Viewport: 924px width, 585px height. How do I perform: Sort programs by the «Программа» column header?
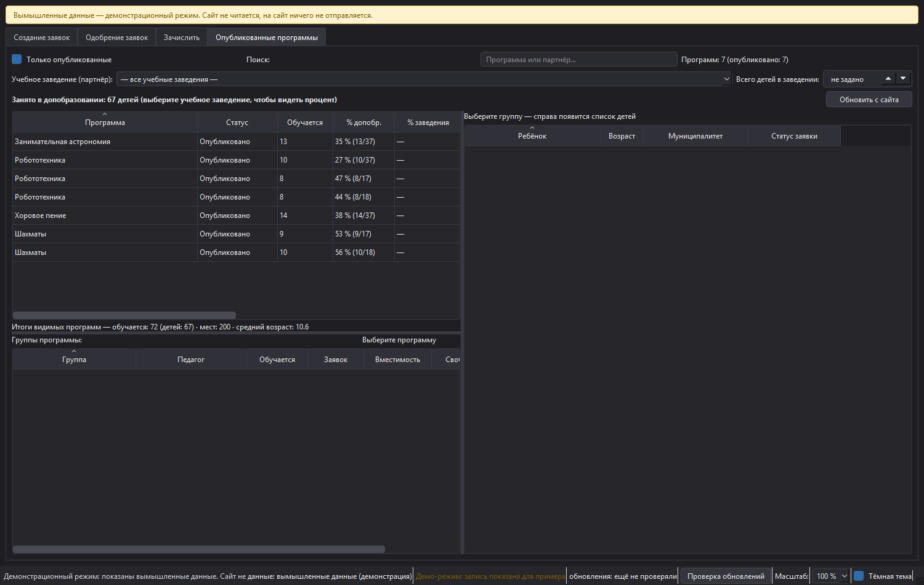point(105,123)
